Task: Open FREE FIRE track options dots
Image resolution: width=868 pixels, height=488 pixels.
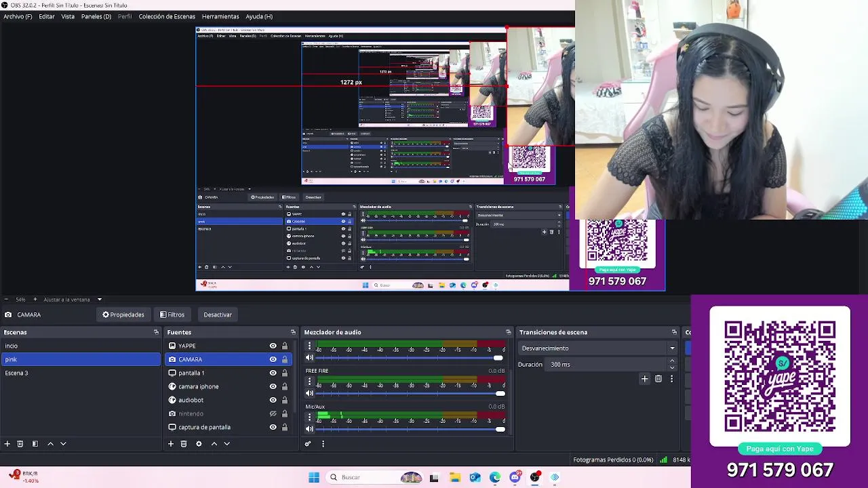Action: [x=310, y=382]
